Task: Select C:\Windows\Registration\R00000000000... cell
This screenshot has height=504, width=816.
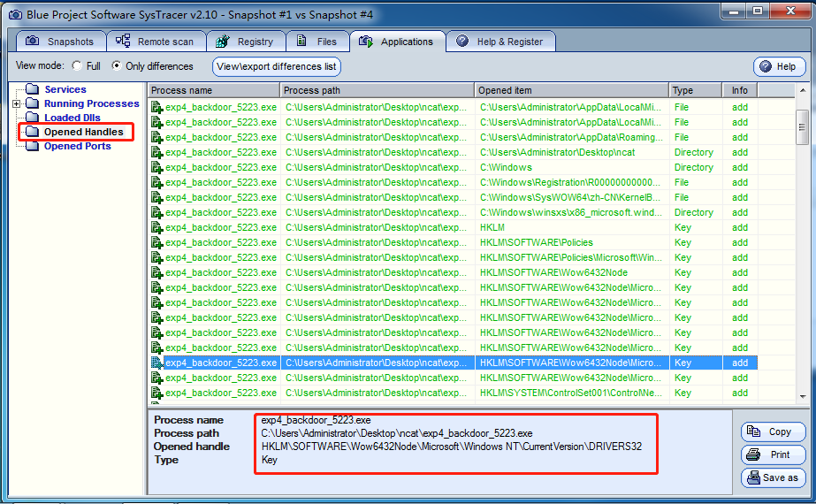Action: point(572,183)
